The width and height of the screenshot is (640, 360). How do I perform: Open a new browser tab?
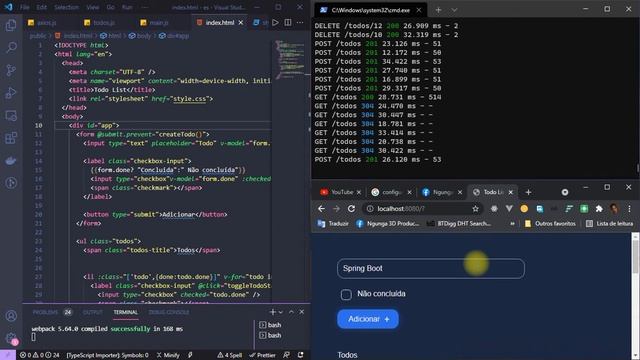(528, 192)
